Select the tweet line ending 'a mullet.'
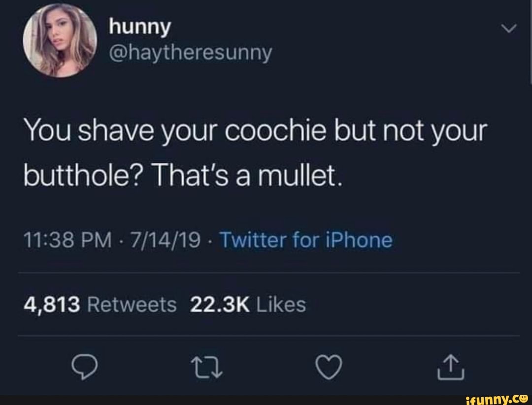The image size is (532, 405). tap(183, 177)
